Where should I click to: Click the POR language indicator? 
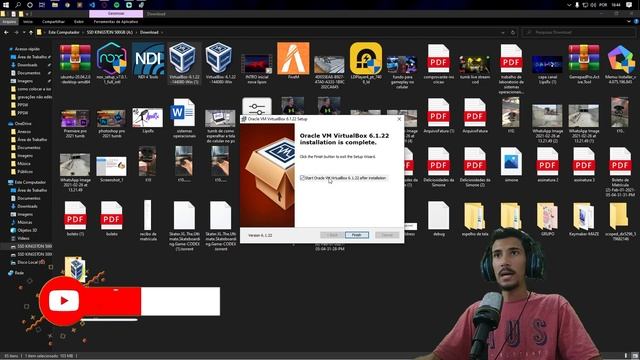(603, 5)
